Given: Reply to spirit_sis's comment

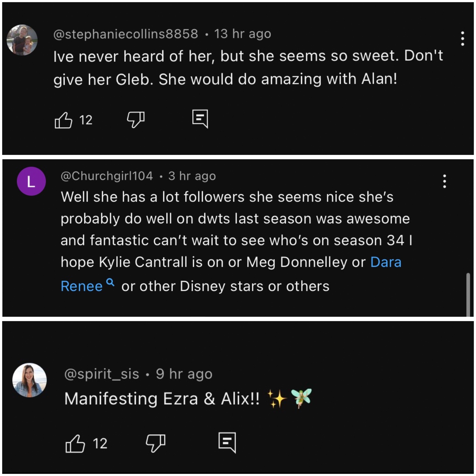Looking at the screenshot, I should (x=227, y=442).
